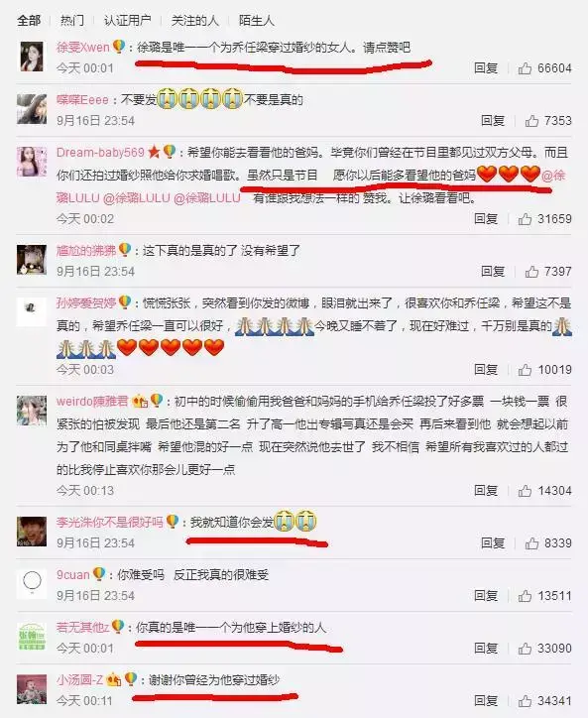This screenshot has width=588, height=718.
Task: Click 回复 on the 66604-like comment
Action: pyautogui.click(x=486, y=68)
